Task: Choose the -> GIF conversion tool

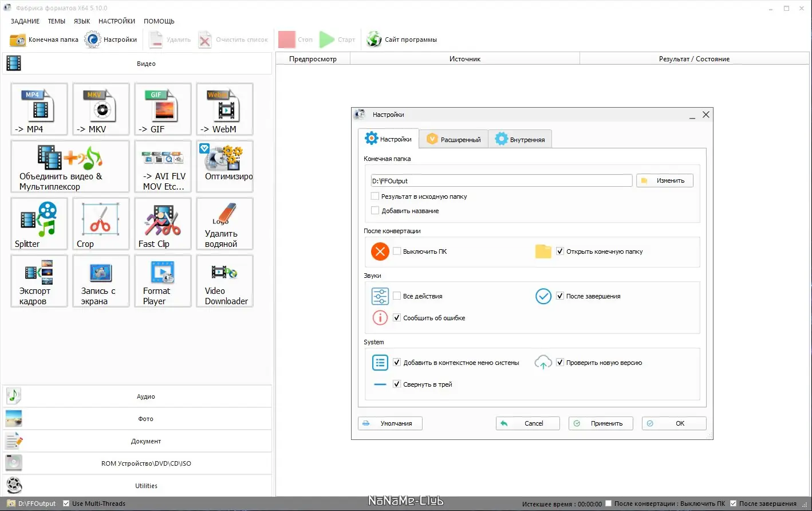Action: [163, 109]
